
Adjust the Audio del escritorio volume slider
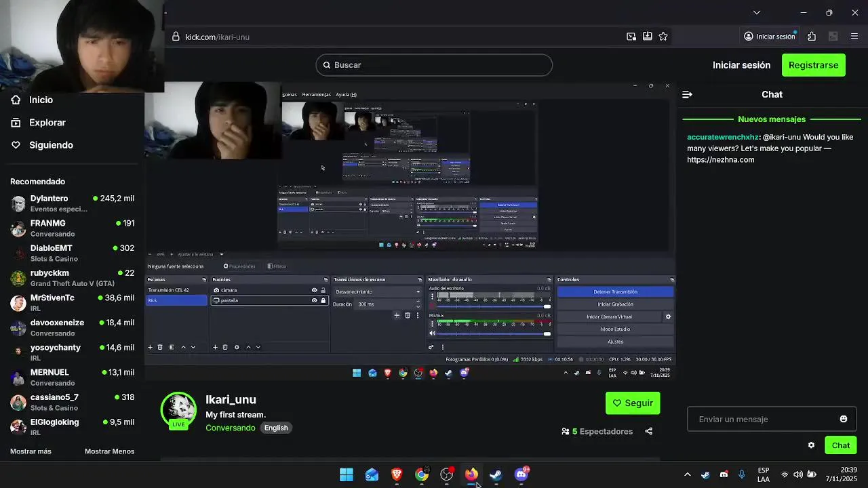point(495,306)
